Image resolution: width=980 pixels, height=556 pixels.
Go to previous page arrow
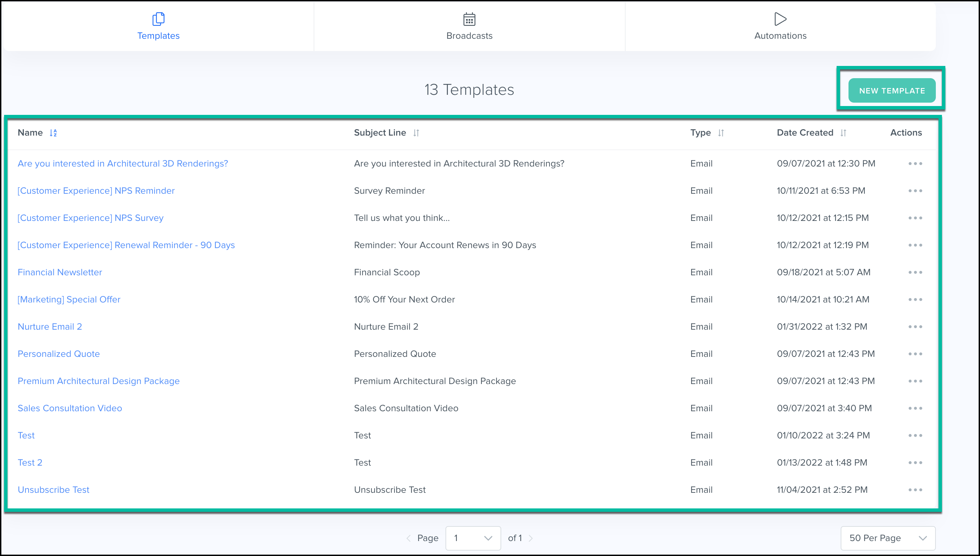[408, 538]
